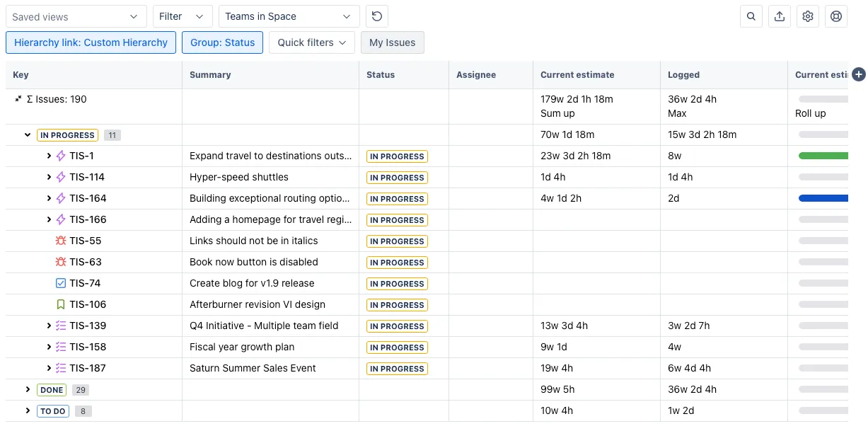
Task: Open issue key TIS-106
Action: (x=88, y=304)
